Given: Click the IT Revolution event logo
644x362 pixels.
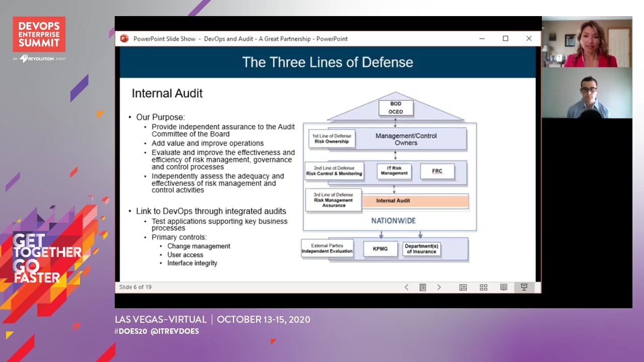Looking at the screenshot, I should (x=39, y=58).
